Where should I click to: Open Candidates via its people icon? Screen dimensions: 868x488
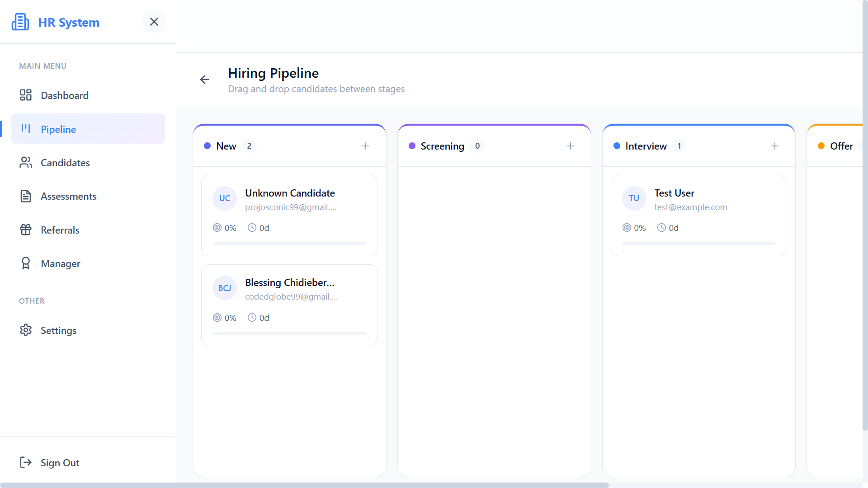tap(25, 162)
